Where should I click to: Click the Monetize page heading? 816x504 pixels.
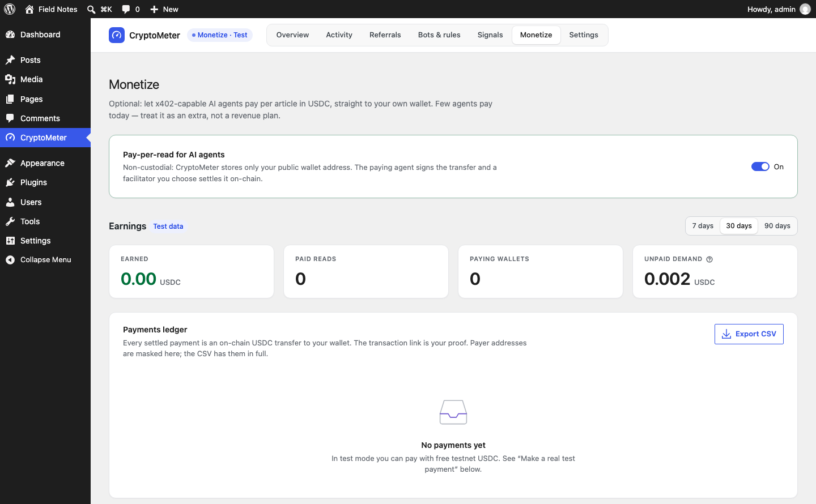click(x=134, y=84)
